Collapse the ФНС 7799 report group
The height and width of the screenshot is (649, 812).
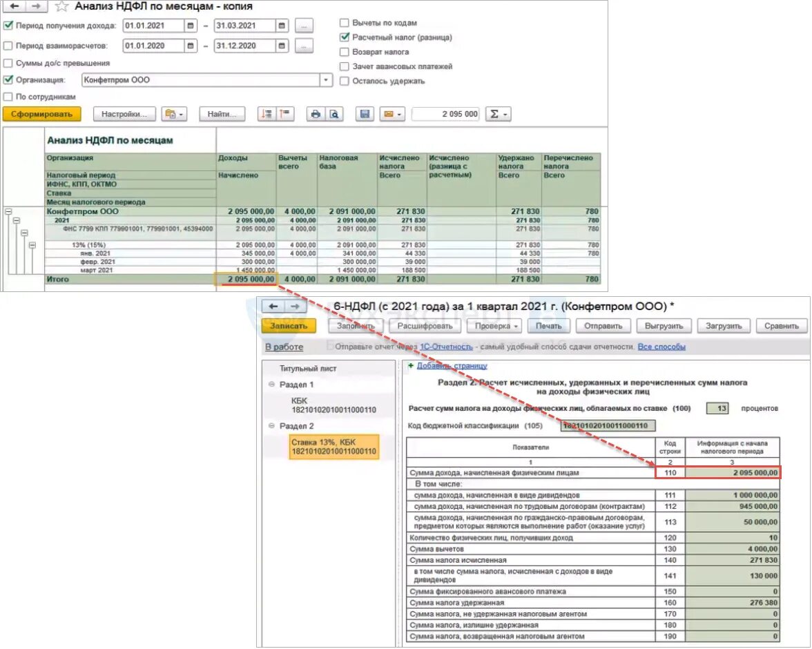coord(23,233)
